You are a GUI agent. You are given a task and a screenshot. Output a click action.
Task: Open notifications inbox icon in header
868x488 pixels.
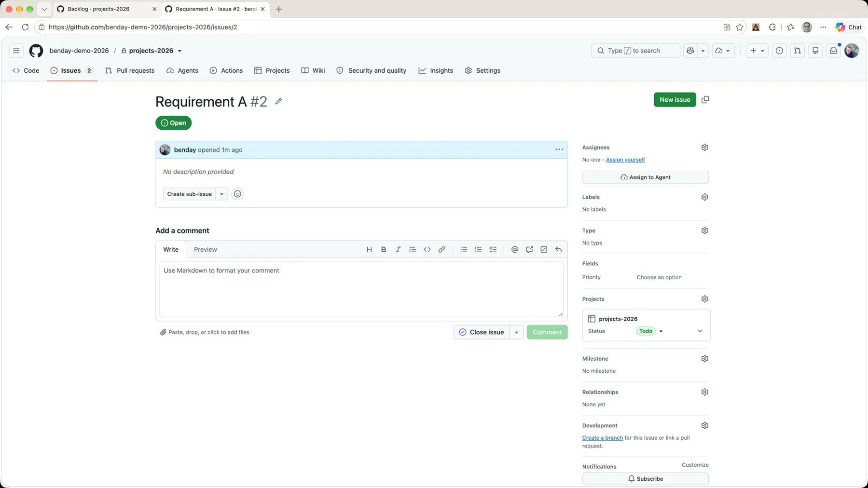833,51
